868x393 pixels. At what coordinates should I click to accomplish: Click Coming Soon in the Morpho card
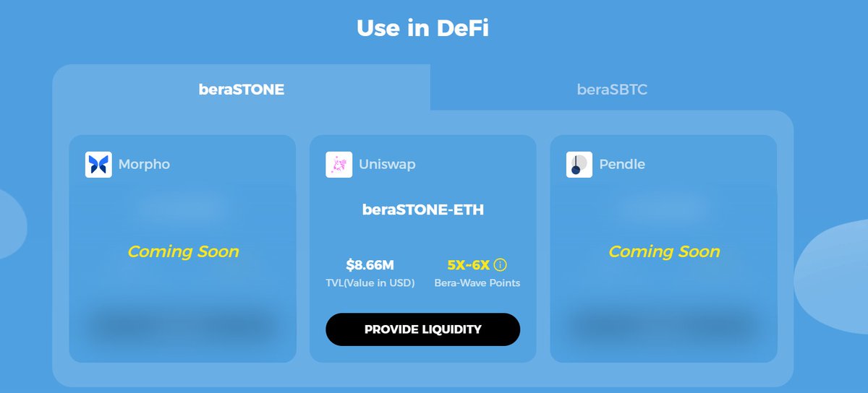[x=183, y=251]
